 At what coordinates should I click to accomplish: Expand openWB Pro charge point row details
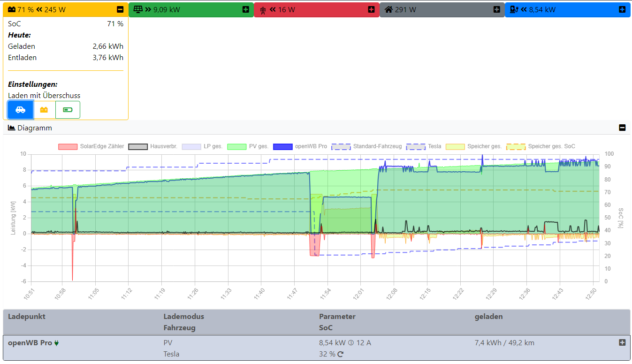(622, 342)
